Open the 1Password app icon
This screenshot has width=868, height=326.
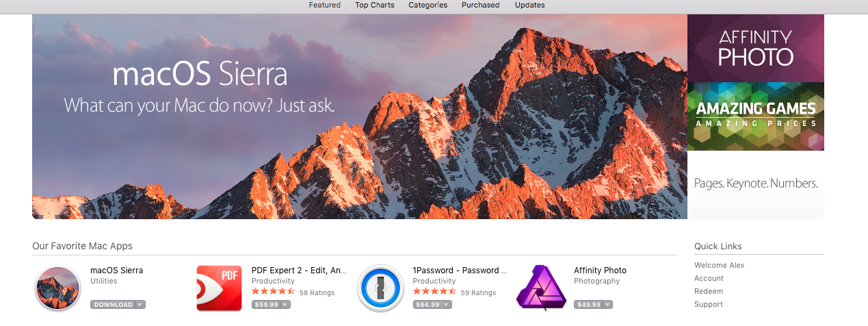[x=380, y=288]
